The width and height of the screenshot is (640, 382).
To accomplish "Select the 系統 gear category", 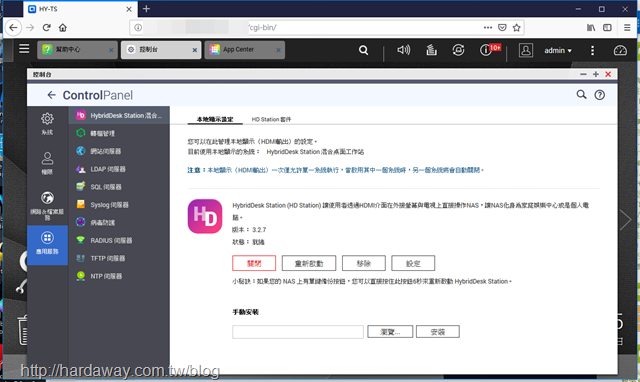I will coord(47,124).
